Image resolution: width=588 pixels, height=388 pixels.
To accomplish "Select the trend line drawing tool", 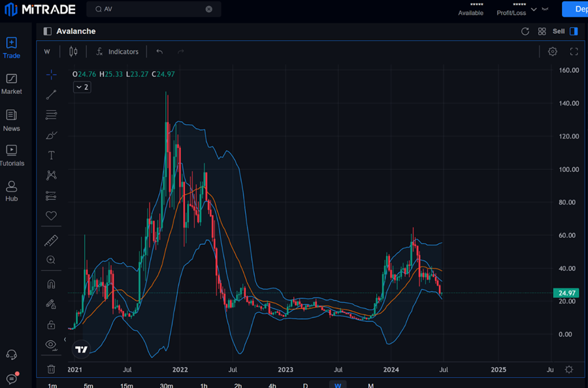I will (x=51, y=95).
